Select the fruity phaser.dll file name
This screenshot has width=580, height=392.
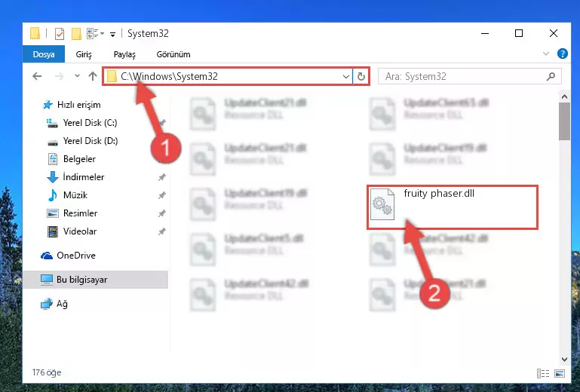[439, 194]
